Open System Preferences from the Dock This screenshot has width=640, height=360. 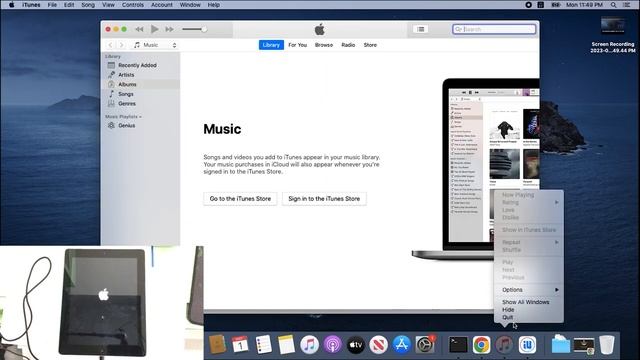click(425, 344)
